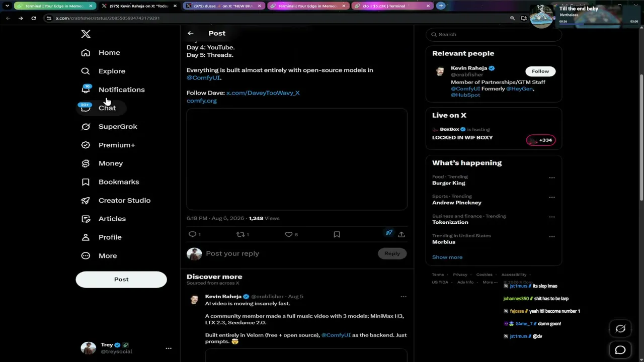Open the SuperGrok icon
644x362 pixels.
[x=86, y=127]
